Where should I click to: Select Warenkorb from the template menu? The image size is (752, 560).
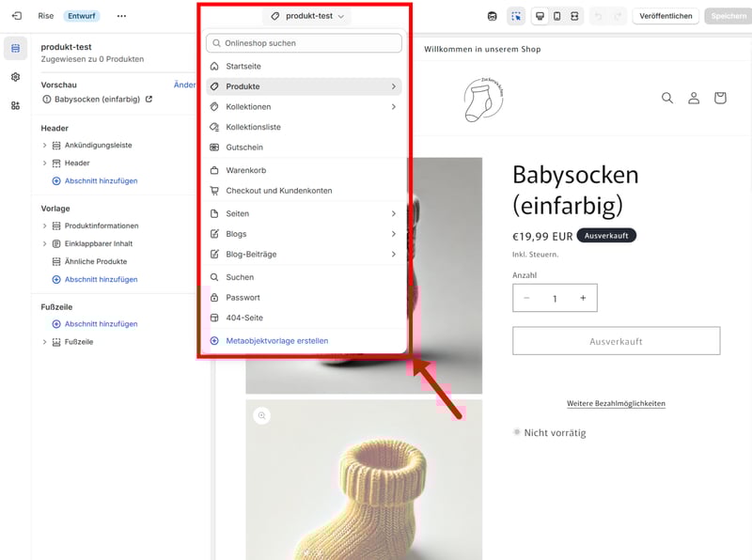[x=245, y=170]
